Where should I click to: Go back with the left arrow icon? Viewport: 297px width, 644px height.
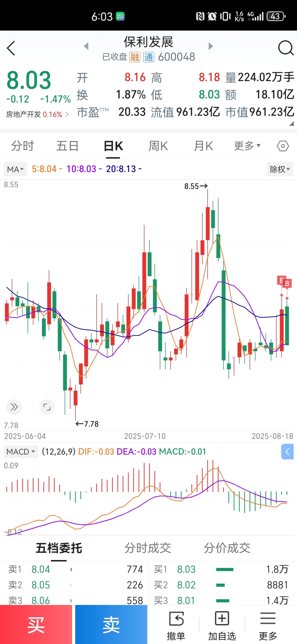pyautogui.click(x=11, y=48)
